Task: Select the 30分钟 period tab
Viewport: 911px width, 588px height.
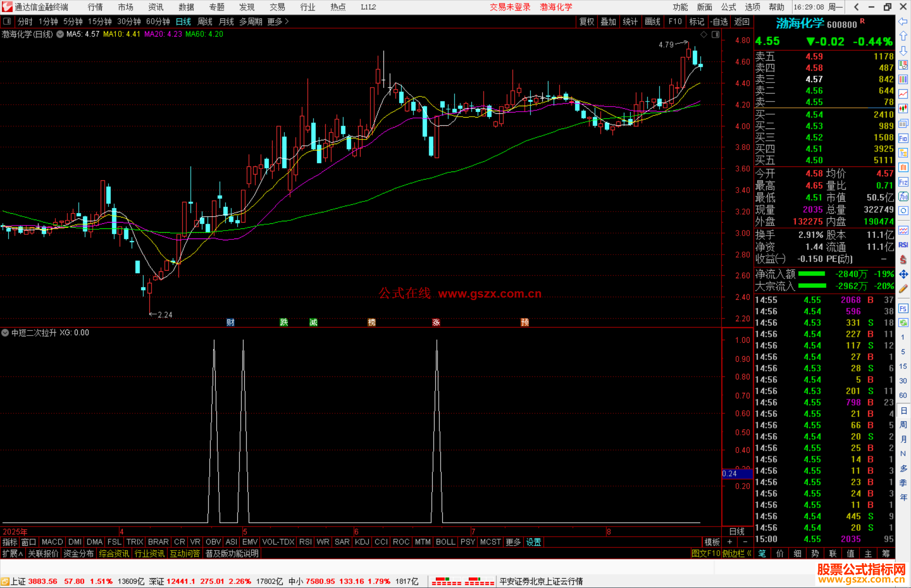Action: coord(129,21)
